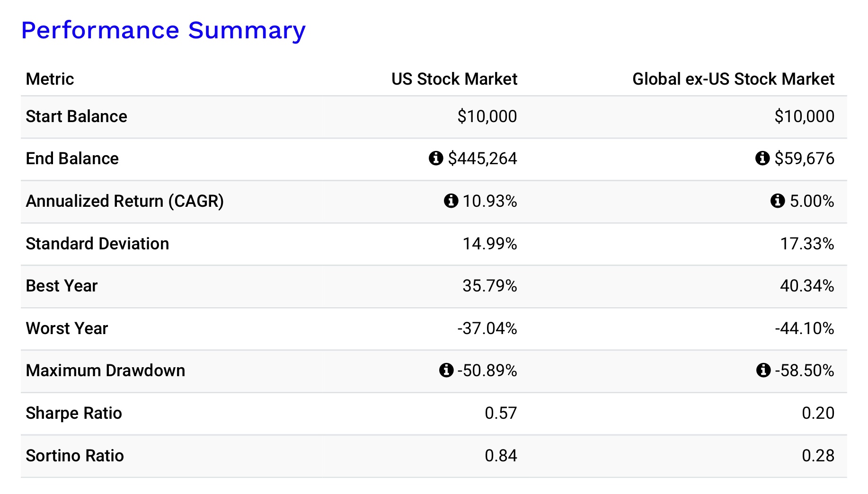Image resolution: width=868 pixels, height=494 pixels.
Task: Click the Standard Deviation row label
Action: pyautogui.click(x=97, y=244)
